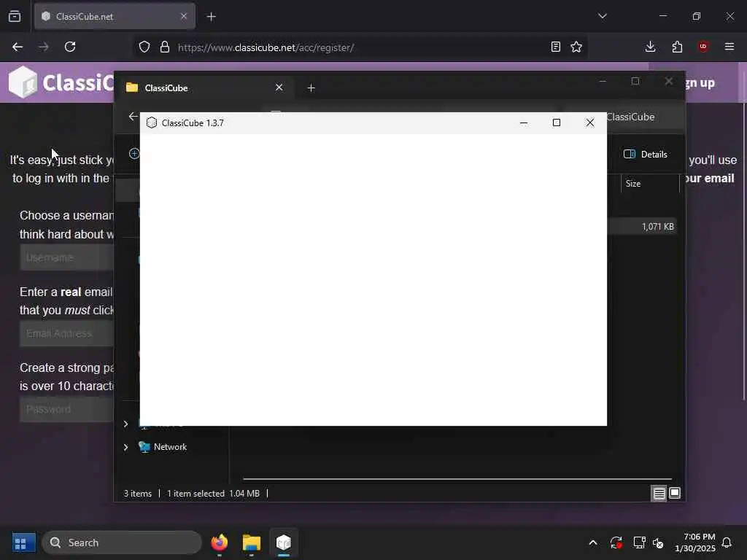This screenshot has width=747, height=560.
Task: Select the ClassiCube File Explorer tab
Action: click(x=205, y=88)
